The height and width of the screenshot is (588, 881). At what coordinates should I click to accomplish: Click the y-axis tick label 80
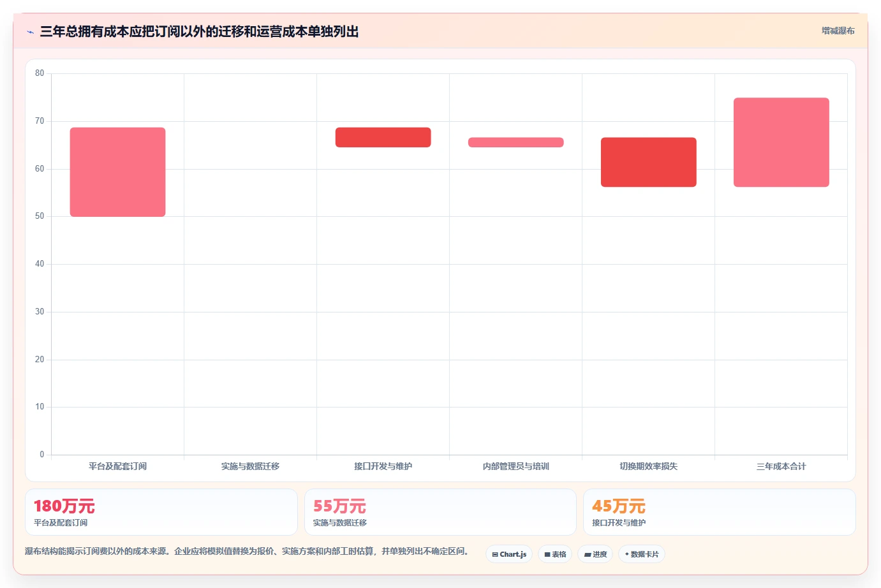coord(40,73)
